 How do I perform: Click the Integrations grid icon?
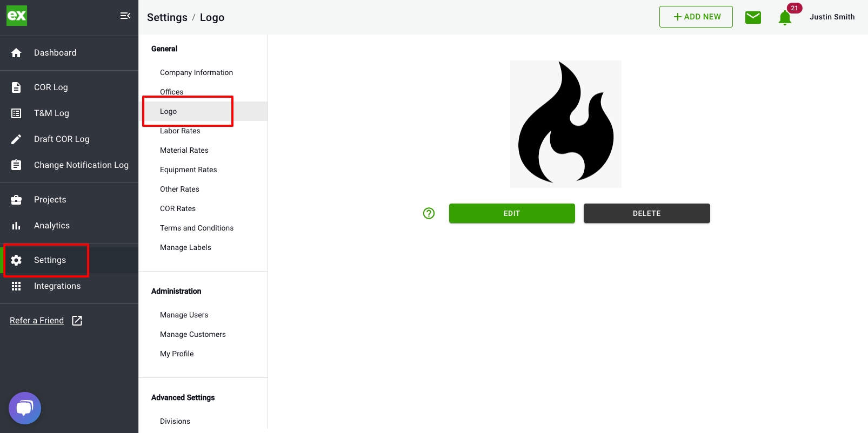[x=16, y=286]
